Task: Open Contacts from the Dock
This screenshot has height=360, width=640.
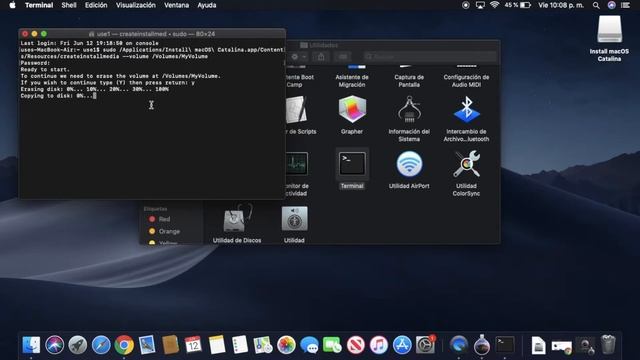Action: point(170,345)
